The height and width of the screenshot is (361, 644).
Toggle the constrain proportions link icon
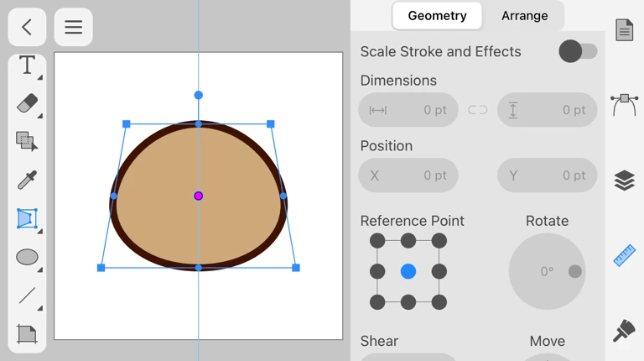click(478, 110)
